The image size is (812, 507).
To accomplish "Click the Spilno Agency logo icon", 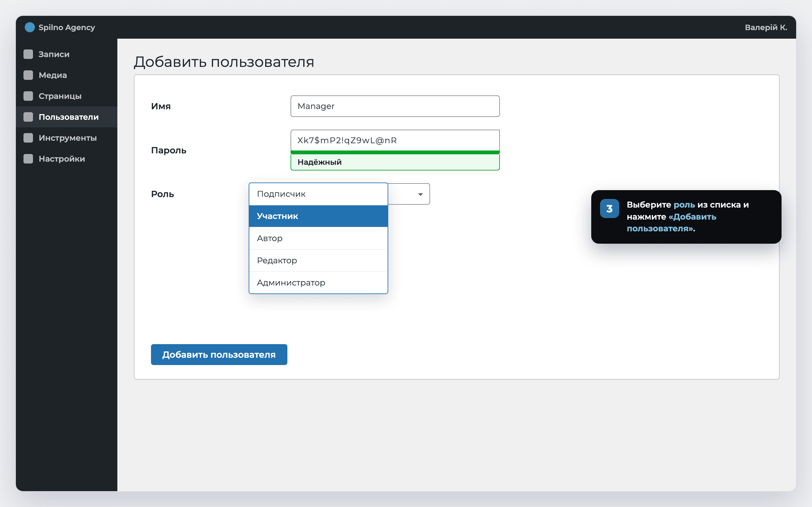I will (30, 27).
